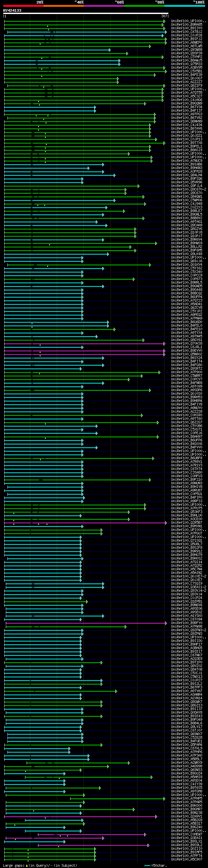This screenshot has width=208, height=868.
Task: Select the hit UniRef100_A7R8V1
Action: [187, 462]
